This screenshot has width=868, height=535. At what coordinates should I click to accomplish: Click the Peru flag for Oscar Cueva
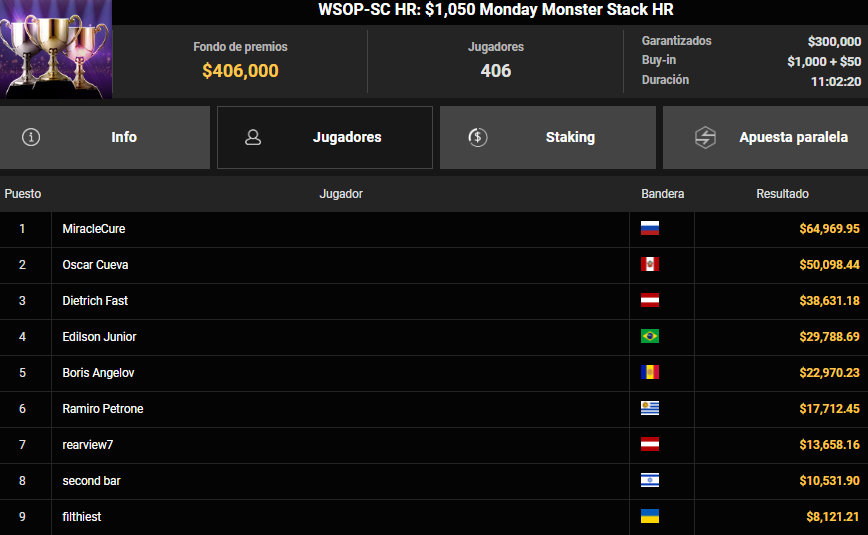pos(650,264)
